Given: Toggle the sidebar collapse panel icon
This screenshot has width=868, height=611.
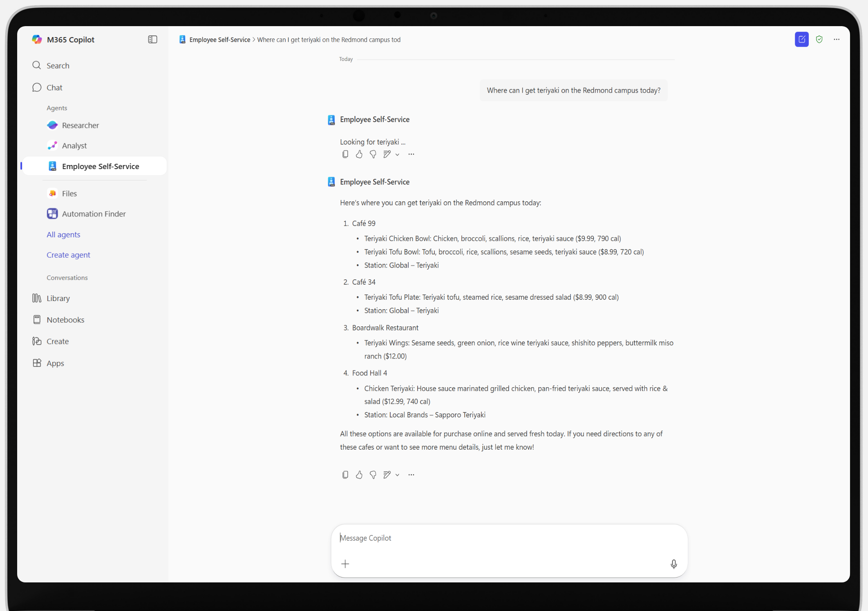Looking at the screenshot, I should 152,40.
